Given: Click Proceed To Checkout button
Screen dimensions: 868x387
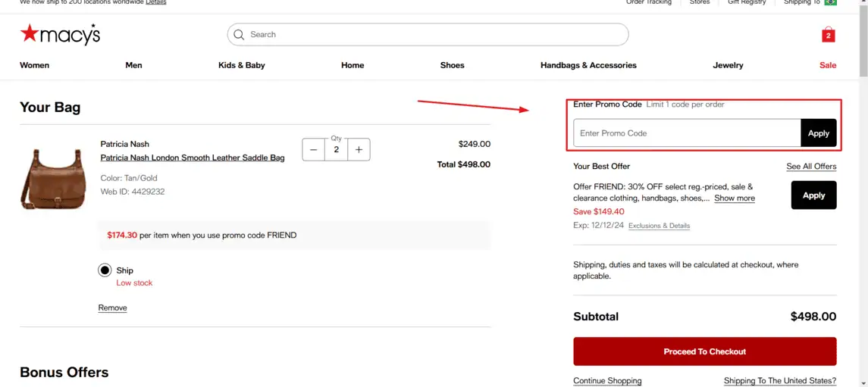Looking at the screenshot, I should tap(705, 351).
